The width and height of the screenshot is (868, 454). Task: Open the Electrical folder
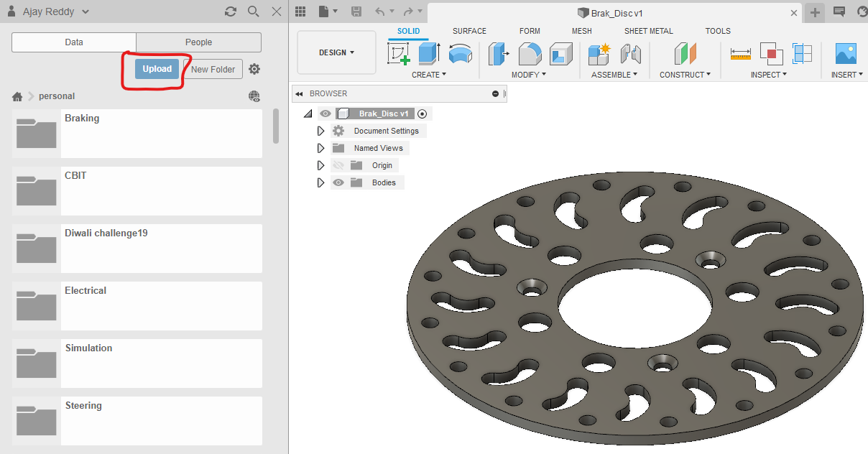137,306
